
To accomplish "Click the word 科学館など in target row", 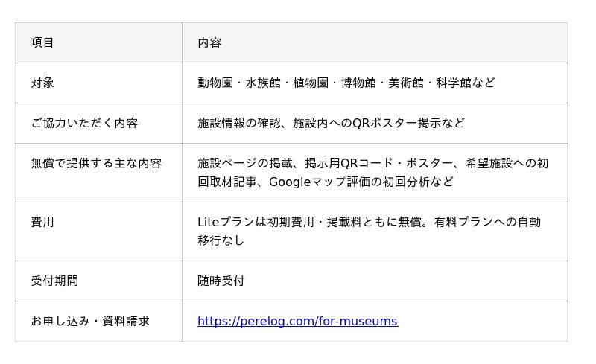I will tap(465, 83).
